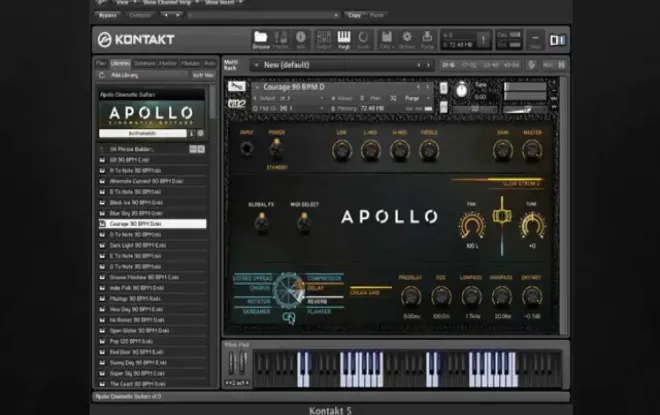Click the master tune icon beside rack pages
660x415 pixels.
coord(532,65)
